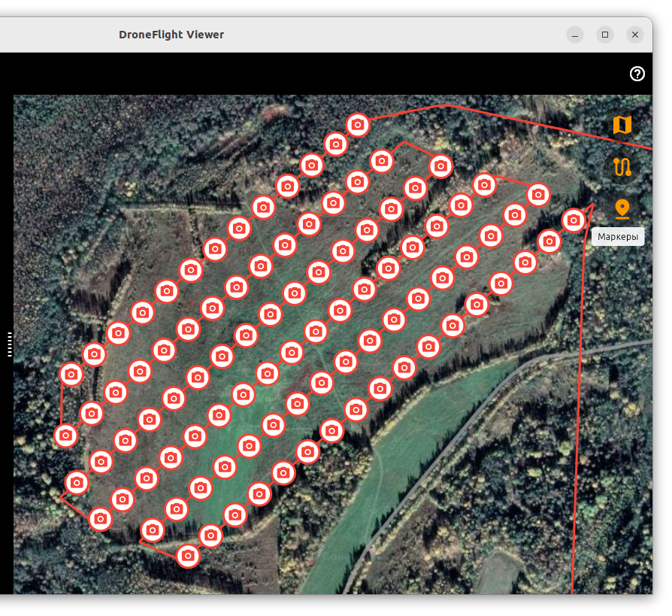672x616 pixels.
Task: Click the orange map layers icon
Action: 622,125
